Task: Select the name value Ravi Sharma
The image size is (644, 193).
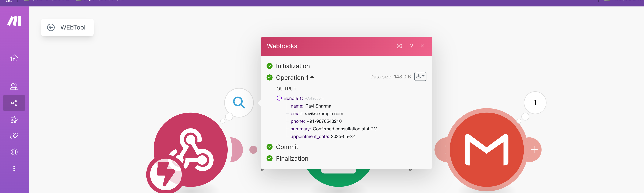Action: click(318, 106)
